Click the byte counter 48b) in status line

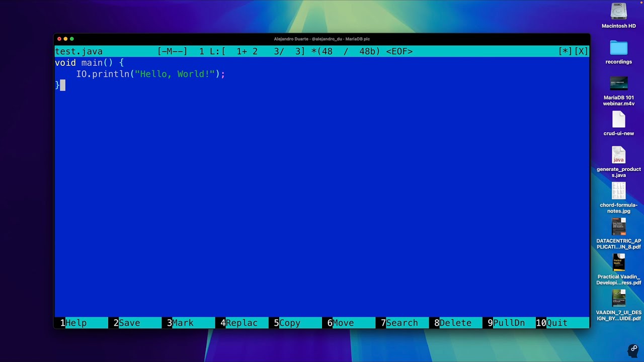click(370, 51)
